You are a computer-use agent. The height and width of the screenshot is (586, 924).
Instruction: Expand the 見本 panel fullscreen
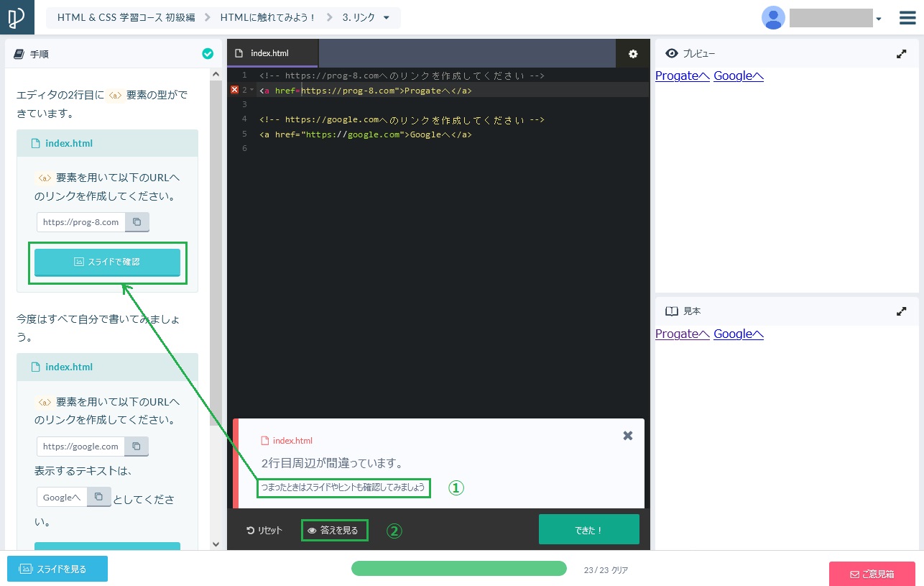coord(901,311)
